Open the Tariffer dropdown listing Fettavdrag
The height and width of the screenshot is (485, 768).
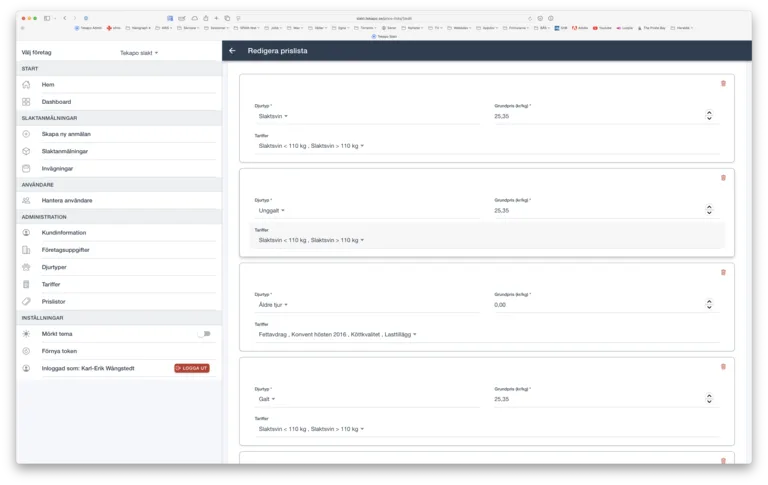pyautogui.click(x=337, y=335)
